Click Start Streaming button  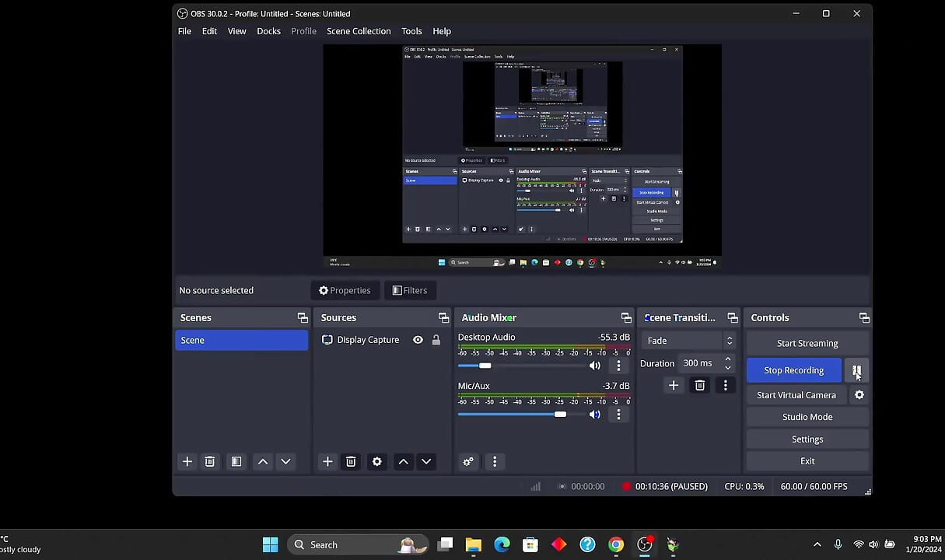click(807, 343)
